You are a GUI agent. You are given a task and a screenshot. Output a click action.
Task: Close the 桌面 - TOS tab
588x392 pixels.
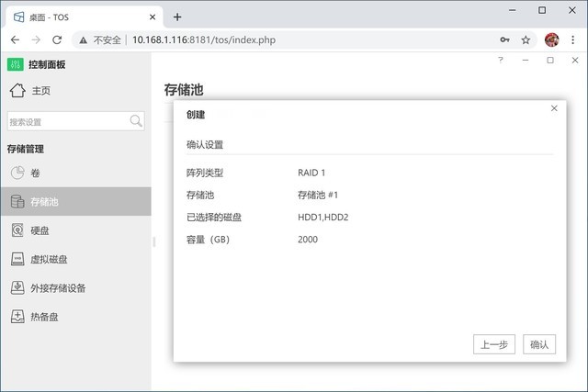click(x=153, y=17)
